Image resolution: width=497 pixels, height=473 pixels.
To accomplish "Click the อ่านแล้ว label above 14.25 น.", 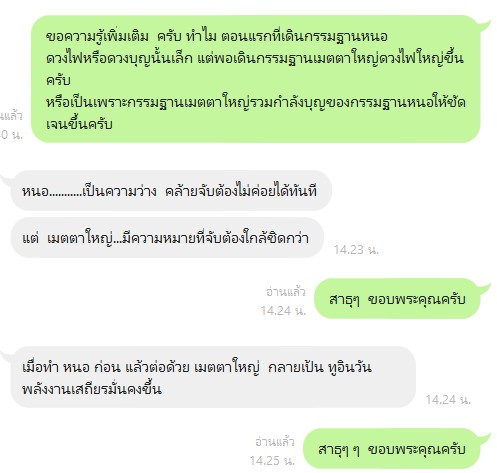I will point(275,442).
